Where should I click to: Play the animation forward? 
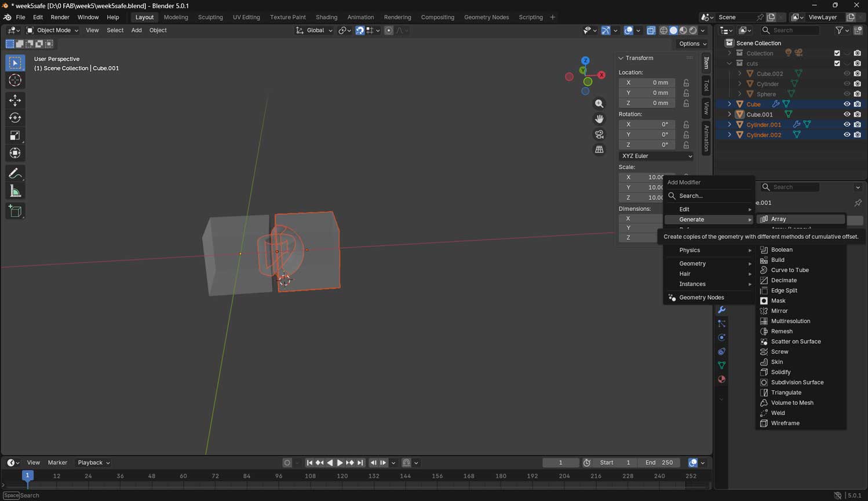click(x=340, y=463)
